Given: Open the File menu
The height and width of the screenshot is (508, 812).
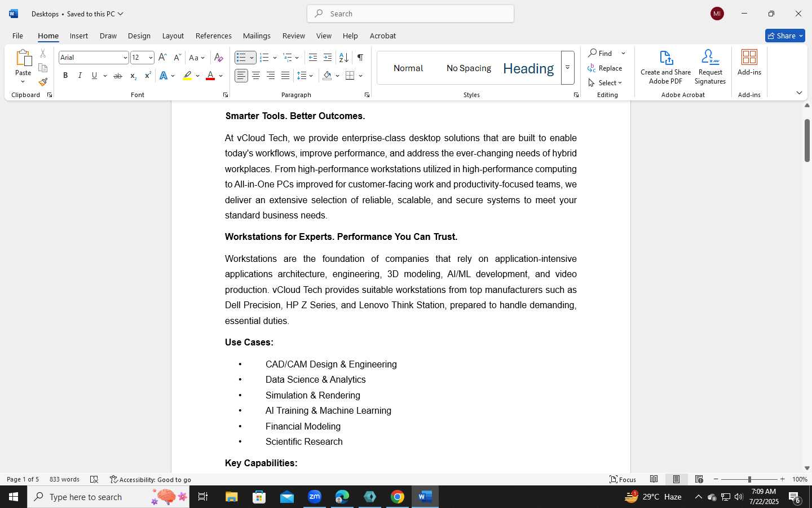Looking at the screenshot, I should 17,36.
